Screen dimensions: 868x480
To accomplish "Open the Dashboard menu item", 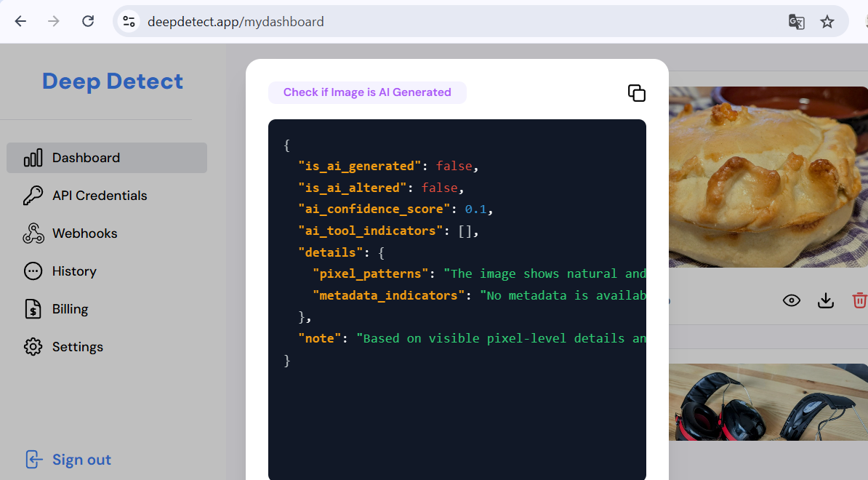I will pos(107,158).
